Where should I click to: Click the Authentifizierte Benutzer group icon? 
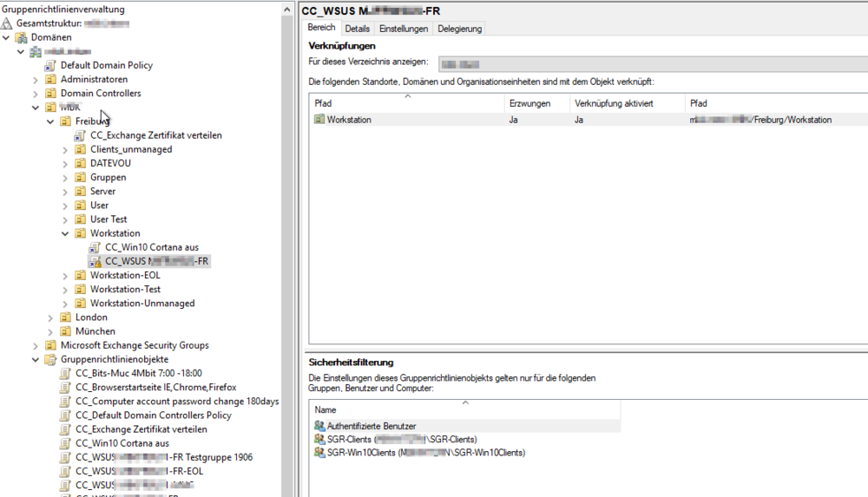(x=319, y=426)
